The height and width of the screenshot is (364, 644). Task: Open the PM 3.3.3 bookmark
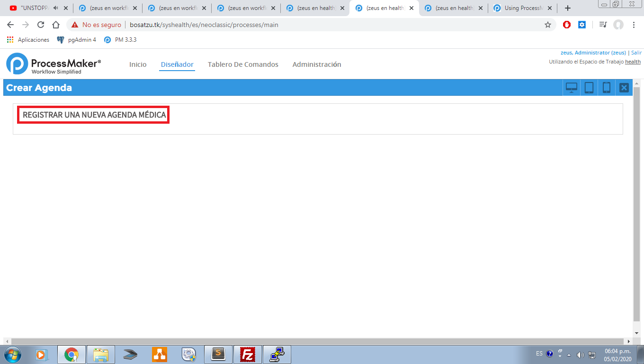[x=120, y=40]
